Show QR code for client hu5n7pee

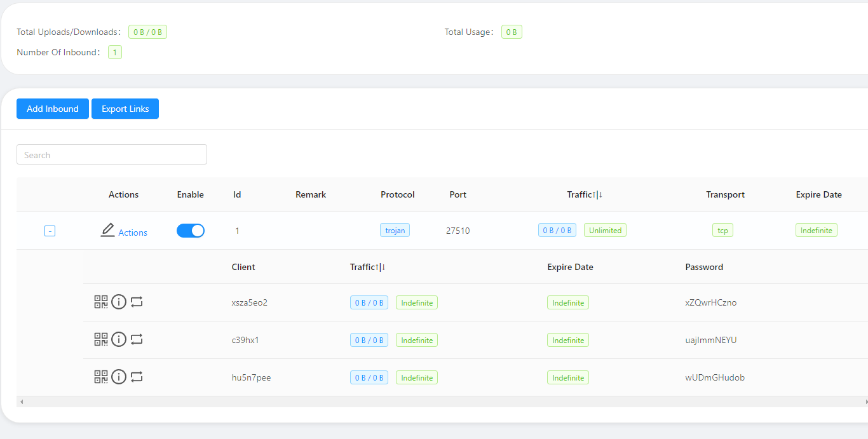click(101, 377)
